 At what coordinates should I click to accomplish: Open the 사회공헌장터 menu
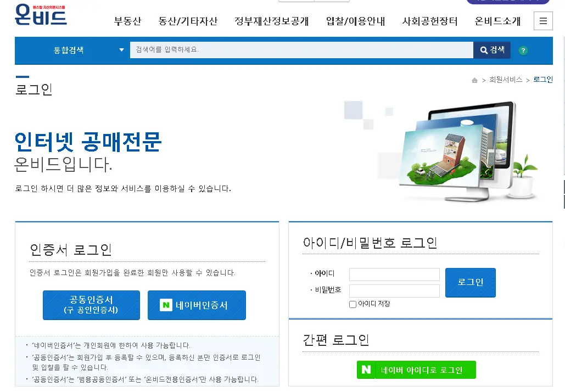(x=430, y=21)
